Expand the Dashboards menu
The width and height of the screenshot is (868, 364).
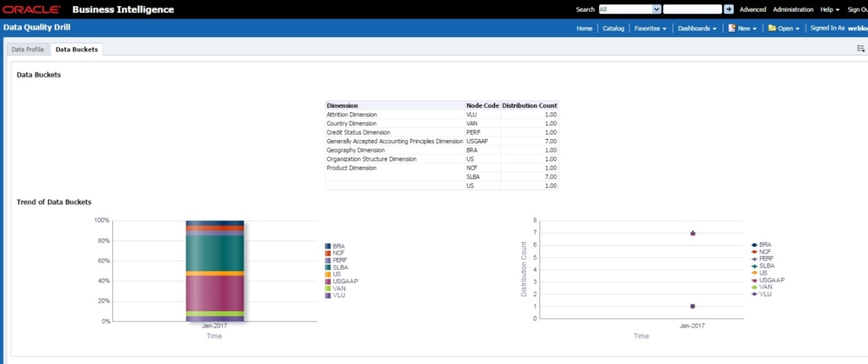tap(697, 29)
